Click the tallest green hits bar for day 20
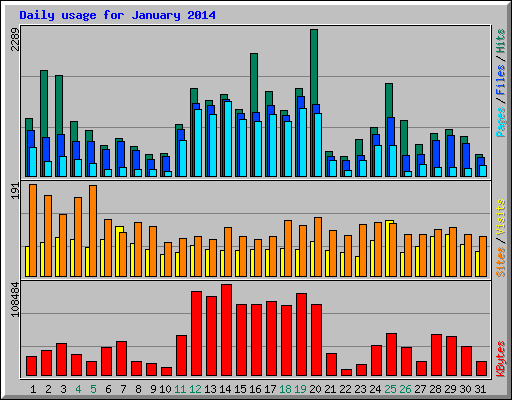The image size is (512, 400). [x=314, y=67]
